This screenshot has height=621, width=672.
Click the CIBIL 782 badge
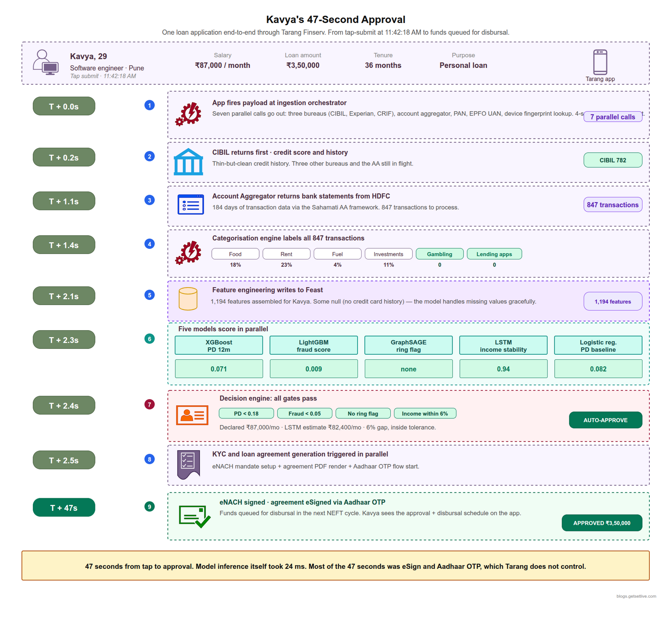[613, 160]
